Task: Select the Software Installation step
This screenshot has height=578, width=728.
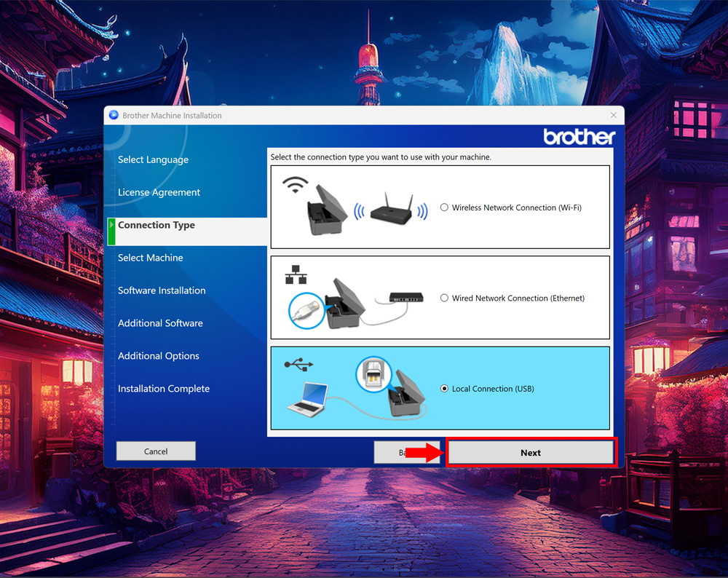Action: 162,290
